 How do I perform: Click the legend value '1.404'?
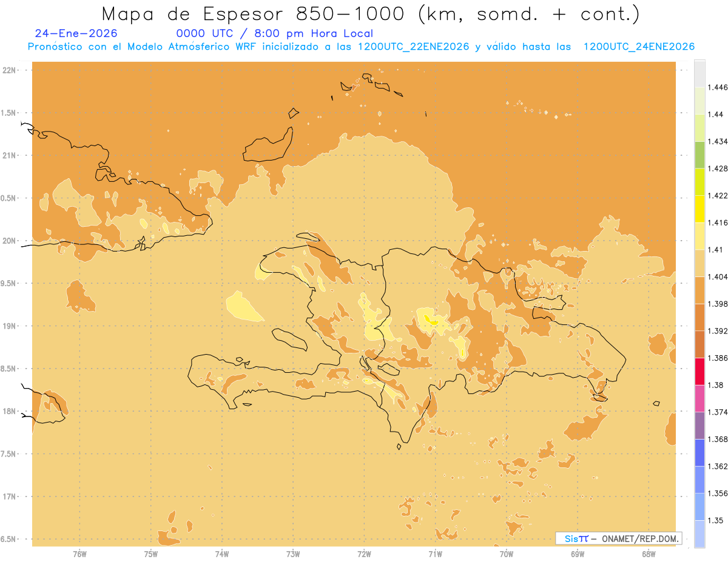point(718,276)
